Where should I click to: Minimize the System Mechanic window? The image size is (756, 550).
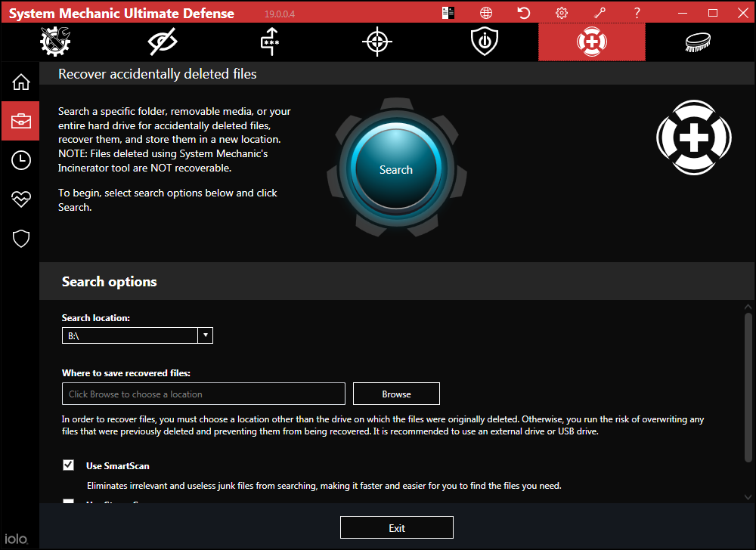coord(683,13)
